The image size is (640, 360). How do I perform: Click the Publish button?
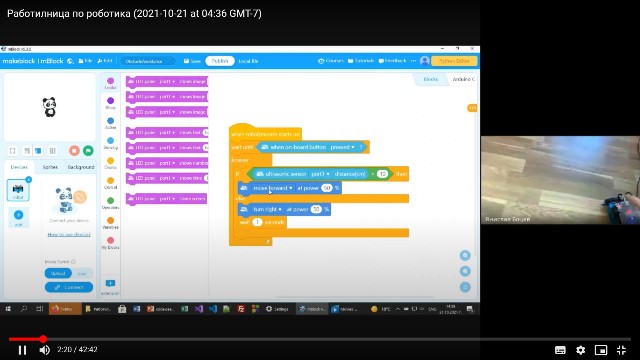click(220, 61)
